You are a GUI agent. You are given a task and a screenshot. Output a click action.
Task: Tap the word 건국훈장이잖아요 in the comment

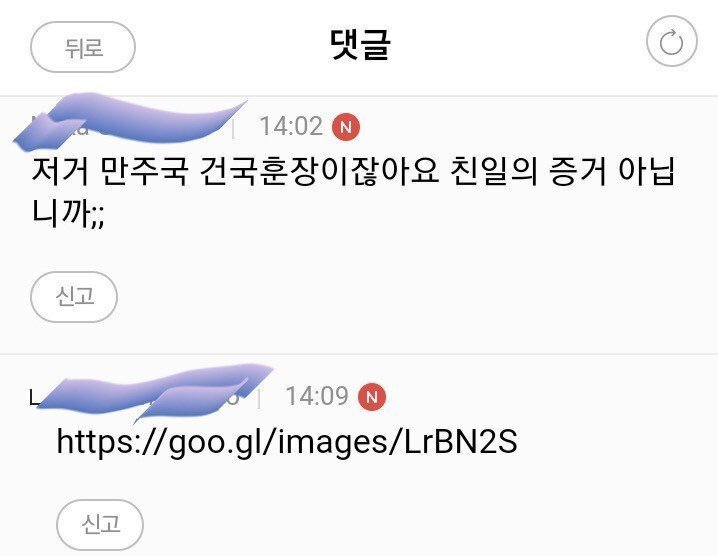click(319, 171)
